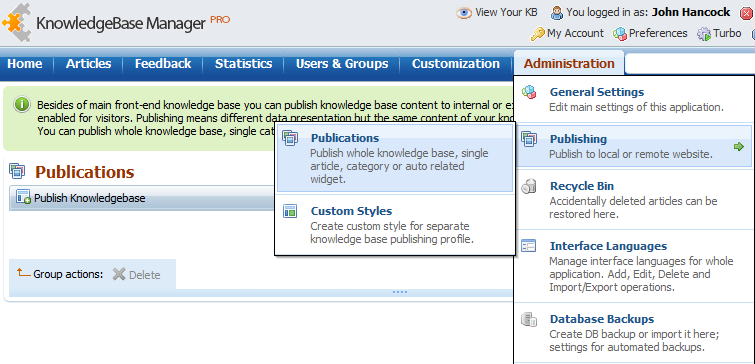Click the John Hancock username link
755x364 pixels.
(x=691, y=12)
